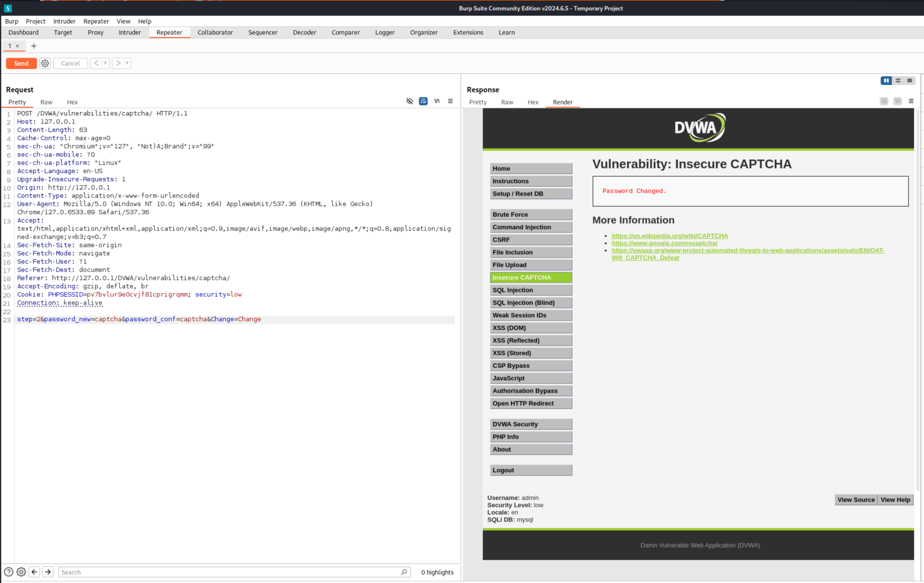Click the Insecure CAPTCHA sidebar item
The width and height of the screenshot is (924, 583).
click(x=531, y=277)
